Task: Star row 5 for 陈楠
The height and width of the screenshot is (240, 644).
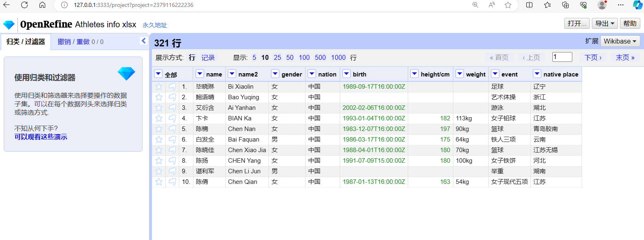Action: coord(159,129)
